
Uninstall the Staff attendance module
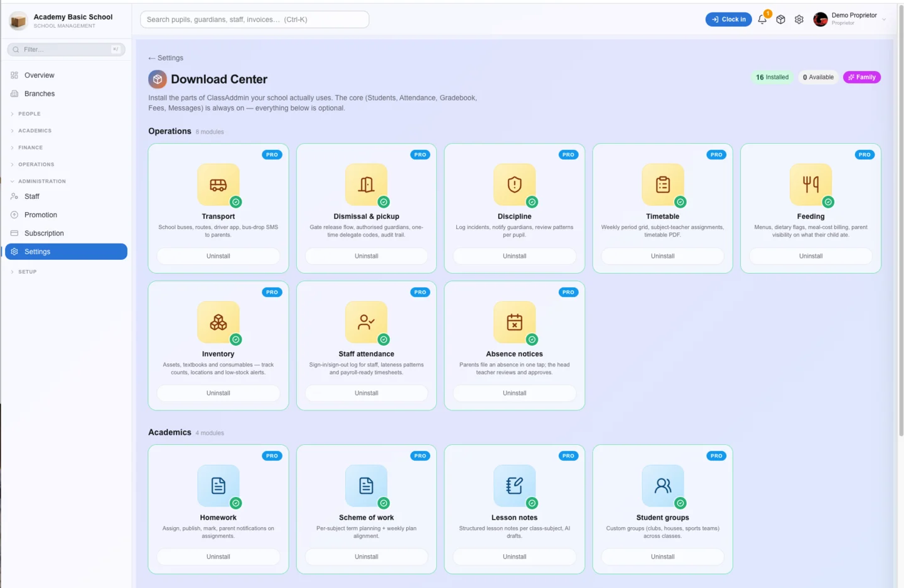pyautogui.click(x=367, y=393)
